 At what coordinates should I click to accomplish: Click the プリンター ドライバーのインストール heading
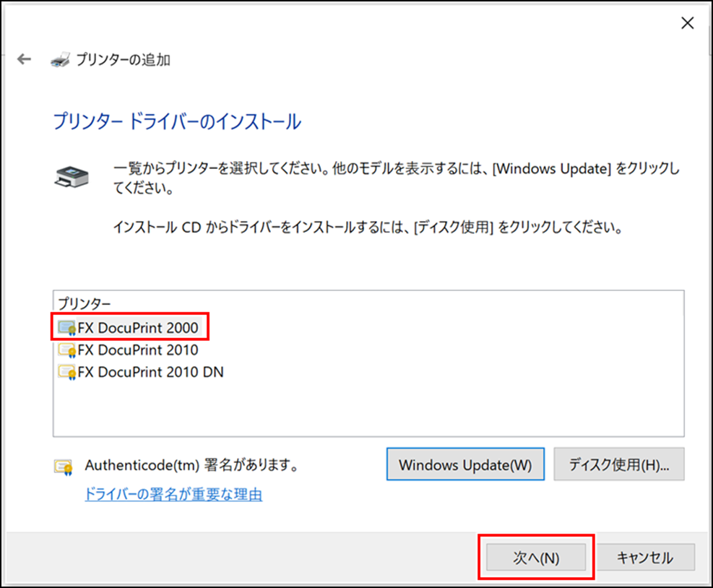pyautogui.click(x=177, y=122)
